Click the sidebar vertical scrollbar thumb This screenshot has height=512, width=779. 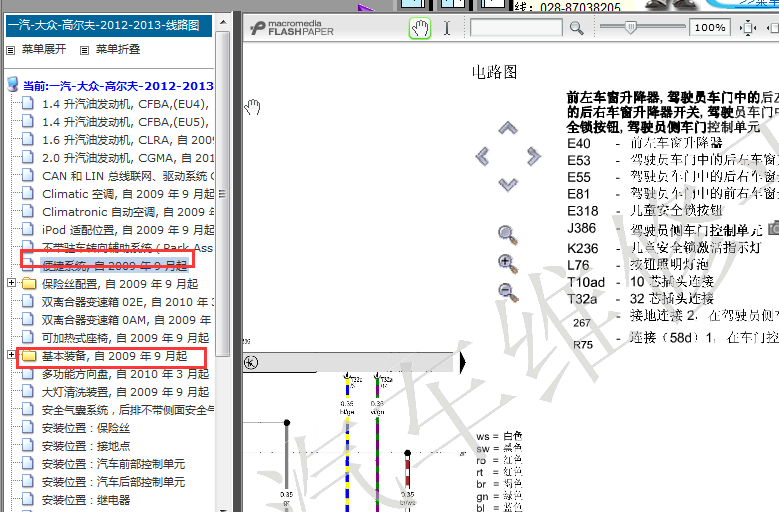[223, 194]
